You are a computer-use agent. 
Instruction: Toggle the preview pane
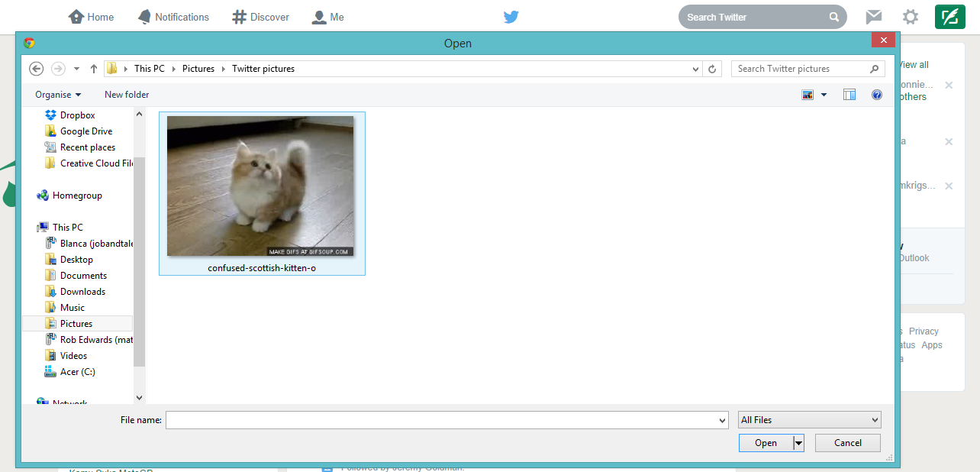tap(849, 95)
